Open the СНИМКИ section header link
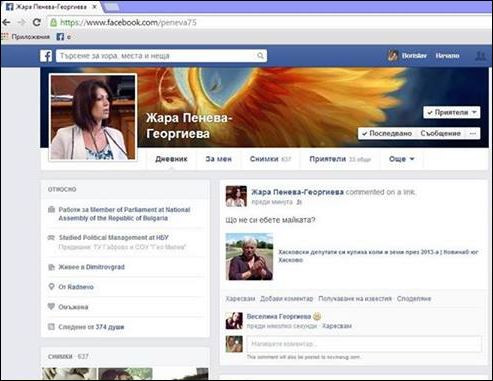This screenshot has width=493, height=381. coord(60,356)
